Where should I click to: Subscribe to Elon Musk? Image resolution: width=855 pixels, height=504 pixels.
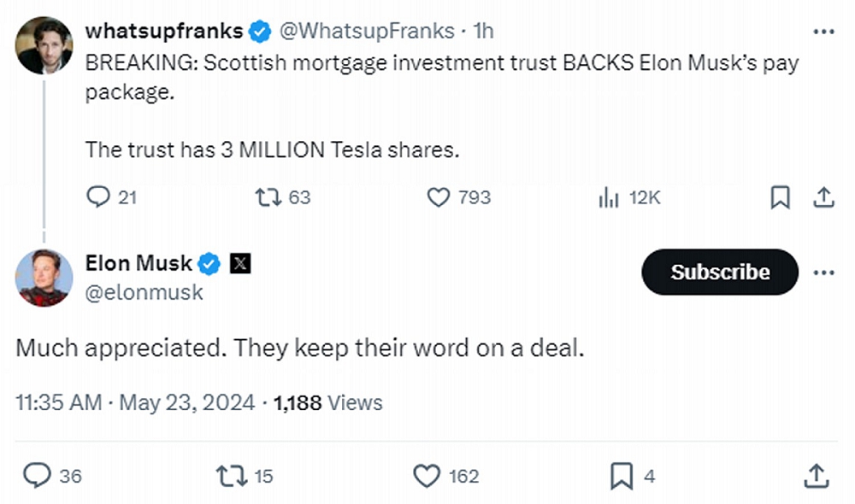720,273
